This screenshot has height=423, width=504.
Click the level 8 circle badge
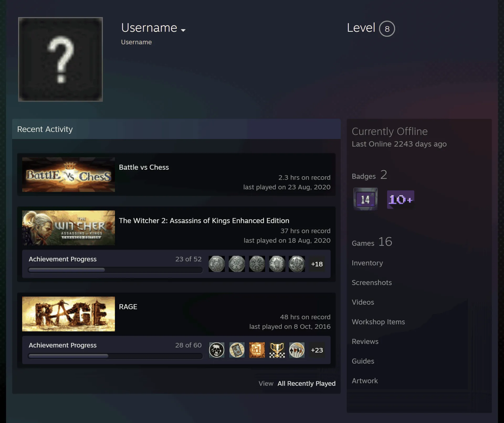(x=387, y=29)
